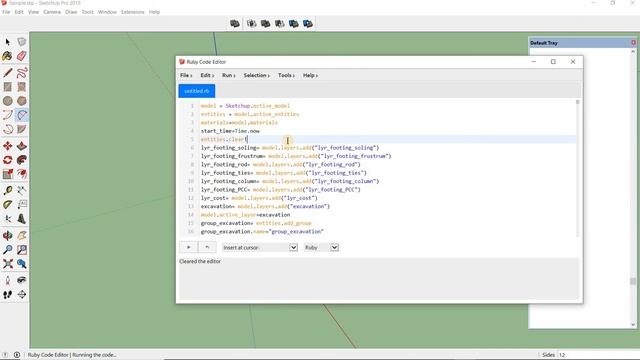
Task: Choose the Rotated Rectangle tool
Action: pyautogui.click(x=22, y=87)
